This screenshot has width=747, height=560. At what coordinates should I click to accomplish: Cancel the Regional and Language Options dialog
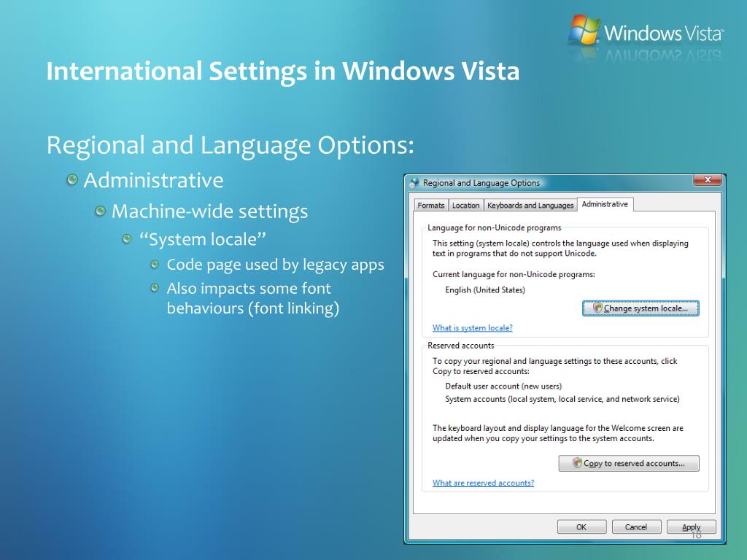point(636,527)
